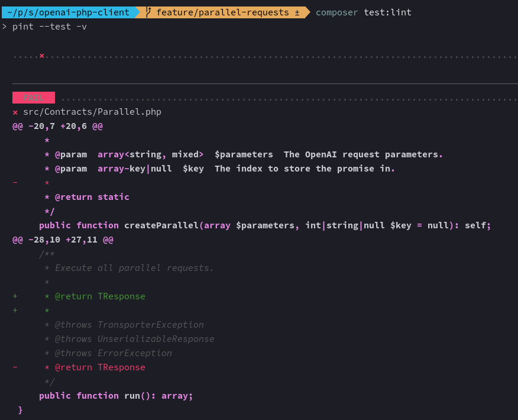Click the git branch icon in prompt
The width and height of the screenshot is (518, 420).
148,12
